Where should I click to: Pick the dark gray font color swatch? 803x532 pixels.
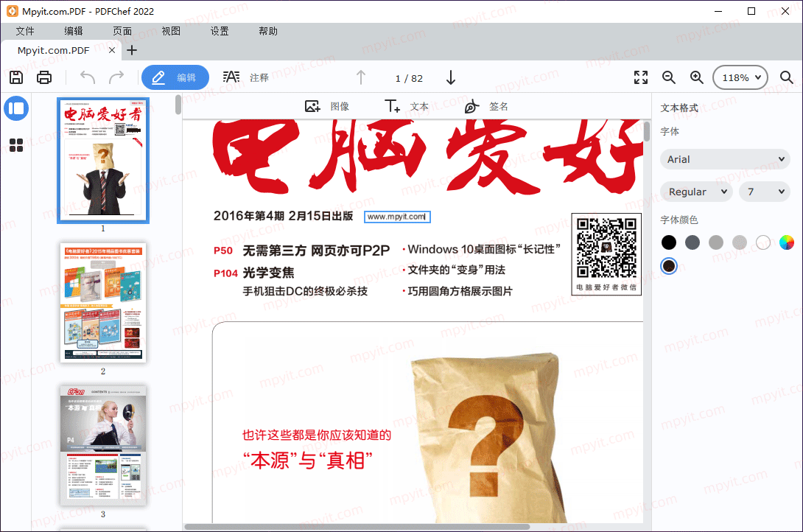click(692, 242)
